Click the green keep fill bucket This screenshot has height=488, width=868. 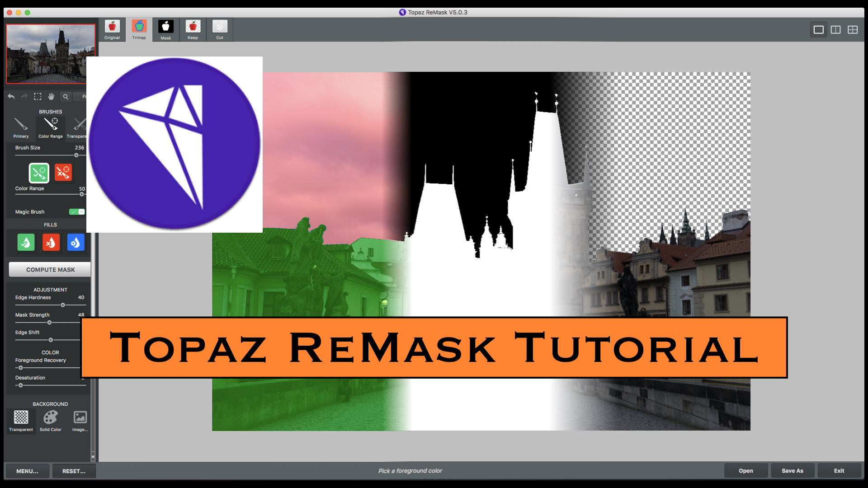pos(26,243)
